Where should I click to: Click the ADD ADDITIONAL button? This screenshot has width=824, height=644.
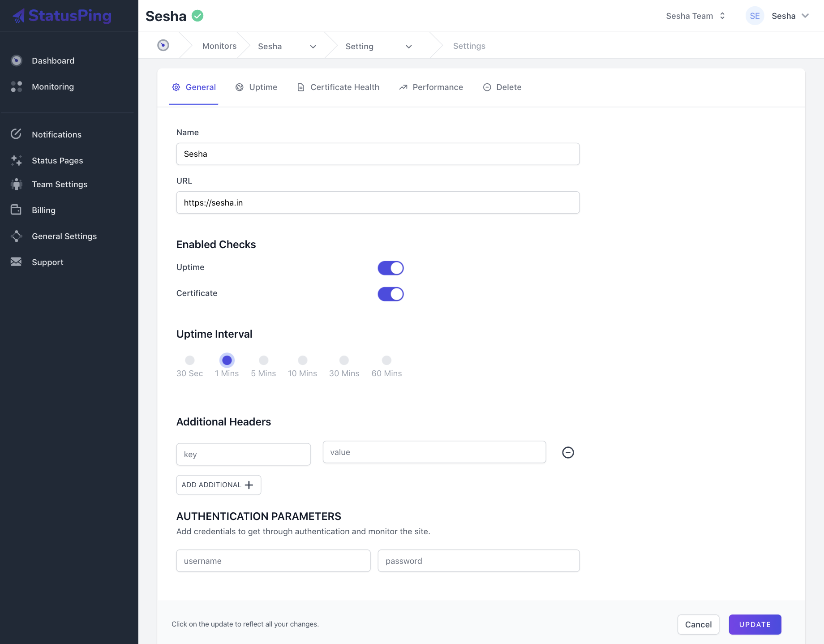[x=219, y=485]
